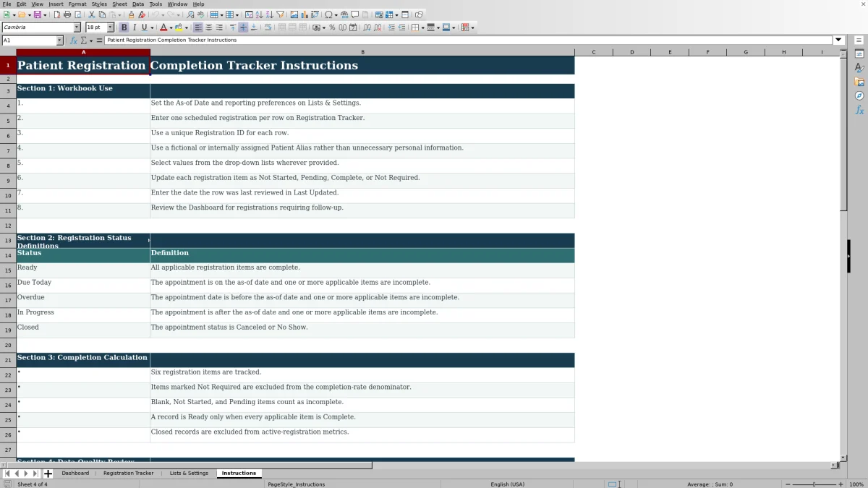Open the Format menu
The image size is (868, 488).
coord(77,4)
